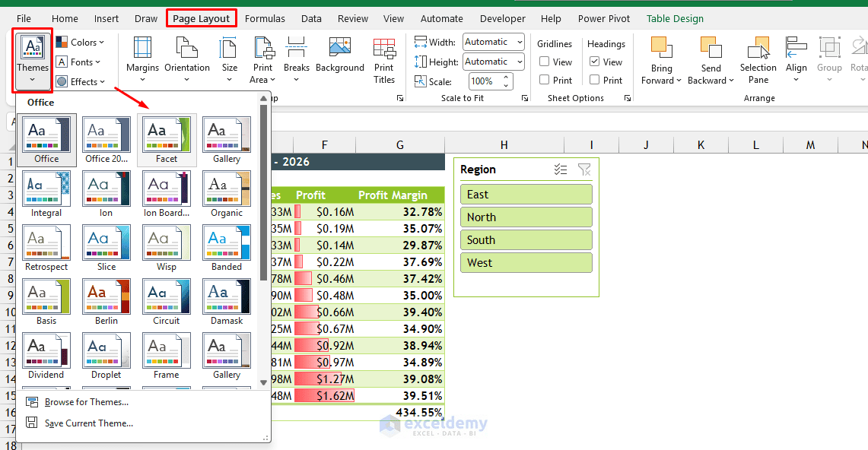The width and height of the screenshot is (868, 450).
Task: Switch to the Table Design tab
Action: [x=675, y=19]
